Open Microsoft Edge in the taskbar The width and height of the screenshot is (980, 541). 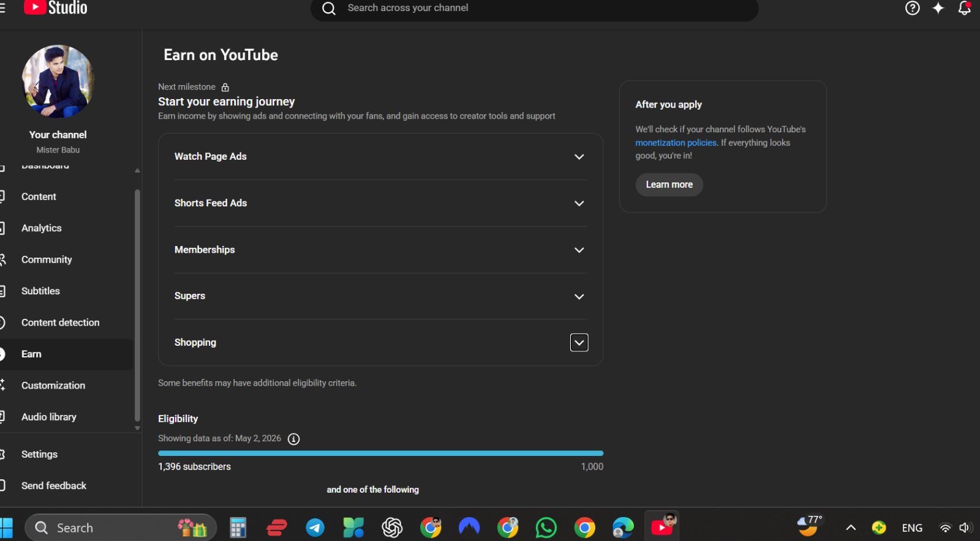[623, 527]
